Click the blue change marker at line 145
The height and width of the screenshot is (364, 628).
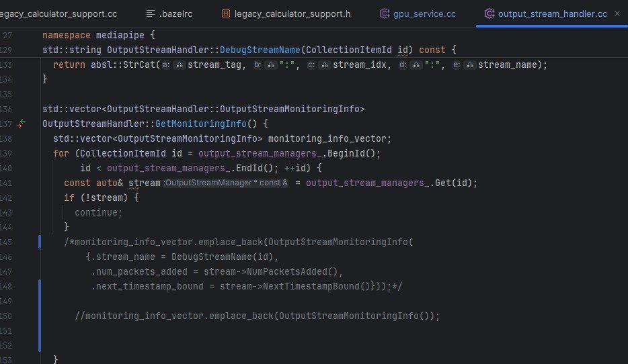[40, 242]
